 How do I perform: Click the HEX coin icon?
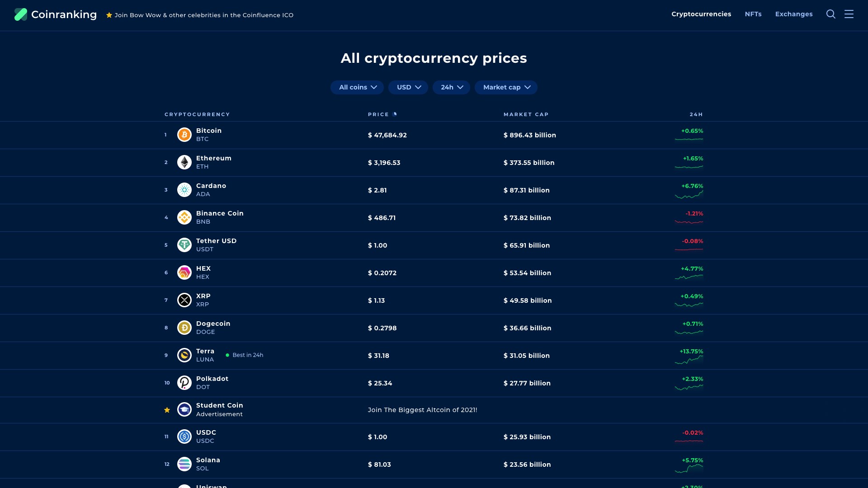click(184, 272)
